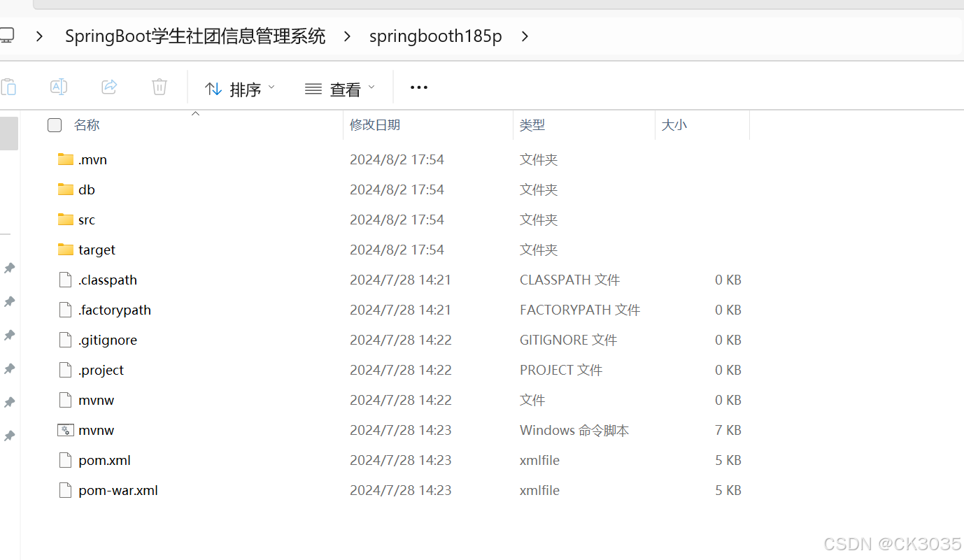Click the Rename icon in toolbar
Screen dimensions: 964x560
[58, 87]
